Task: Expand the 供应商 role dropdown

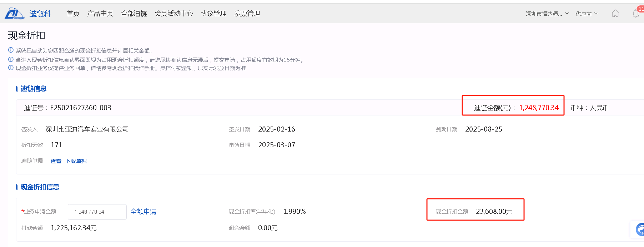Action: pos(587,14)
